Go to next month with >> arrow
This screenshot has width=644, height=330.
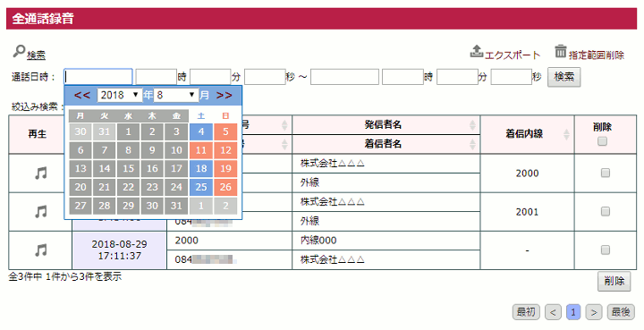225,95
